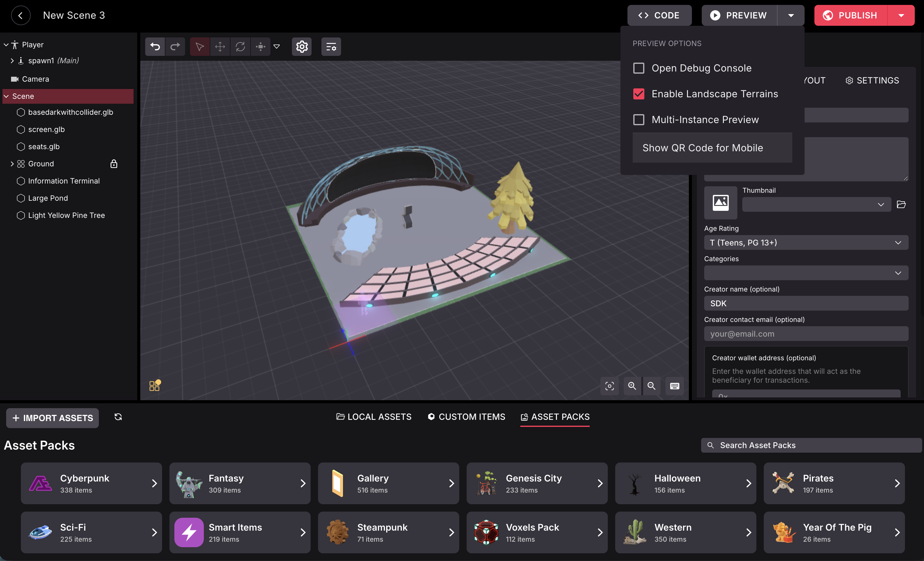Click the thumbnail image placeholder
The height and width of the screenshot is (561, 924).
(720, 203)
